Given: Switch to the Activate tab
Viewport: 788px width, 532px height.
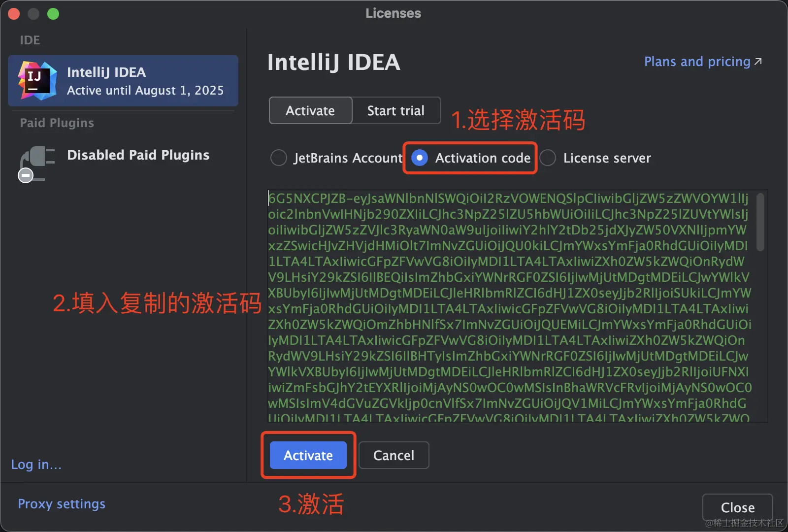Looking at the screenshot, I should [310, 110].
